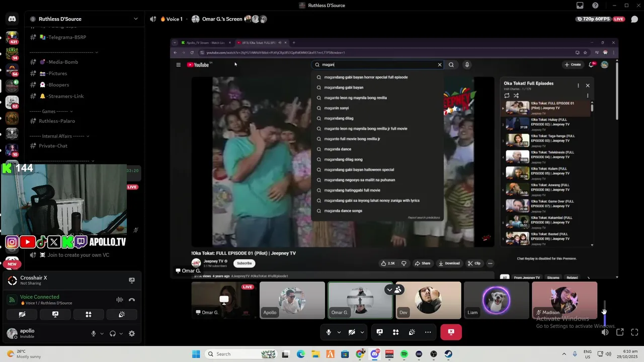Open noise suppression waveform icon
This screenshot has height=362, width=644.
[120, 300]
